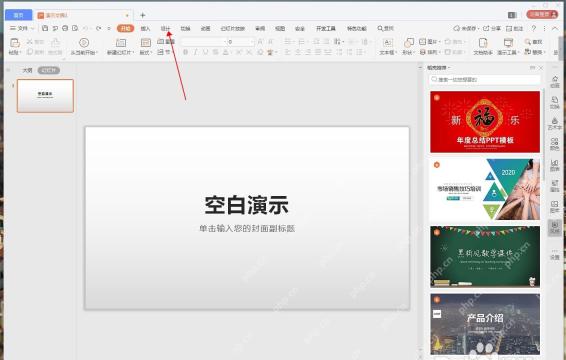Open the Design (设计) ribbon tab

coord(165,28)
